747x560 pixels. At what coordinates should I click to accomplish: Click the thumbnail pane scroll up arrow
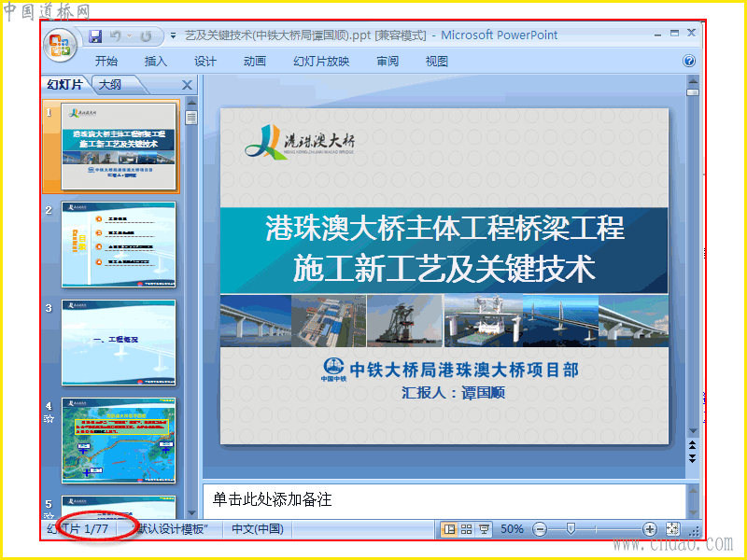point(191,103)
